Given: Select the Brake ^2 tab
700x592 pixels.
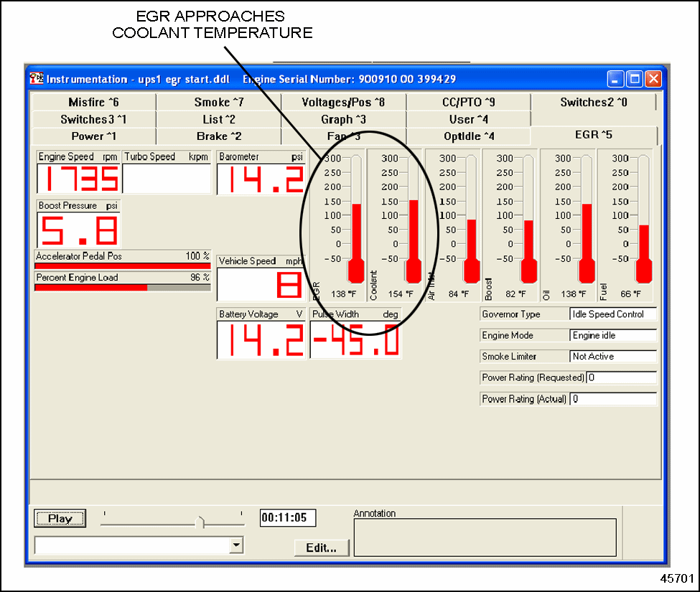Looking at the screenshot, I should click(218, 136).
